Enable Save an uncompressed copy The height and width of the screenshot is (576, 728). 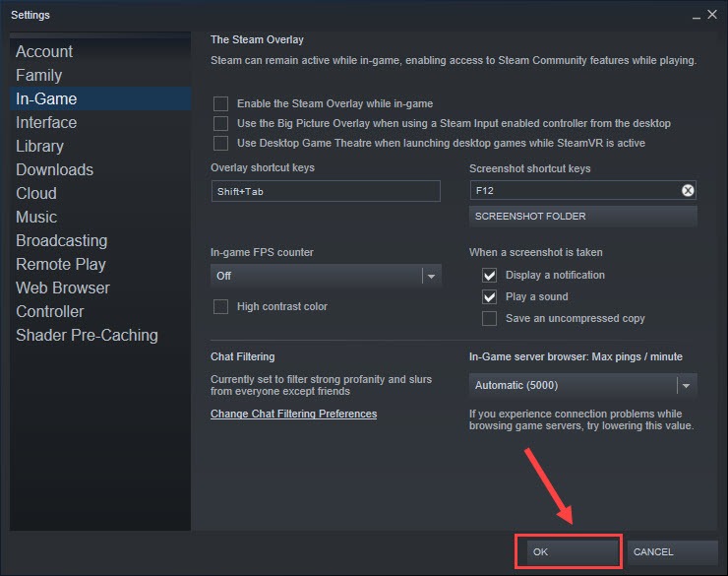[x=489, y=319]
